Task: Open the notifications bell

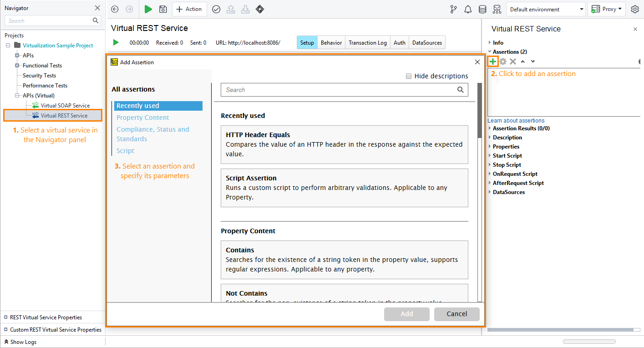Action: 468,9
